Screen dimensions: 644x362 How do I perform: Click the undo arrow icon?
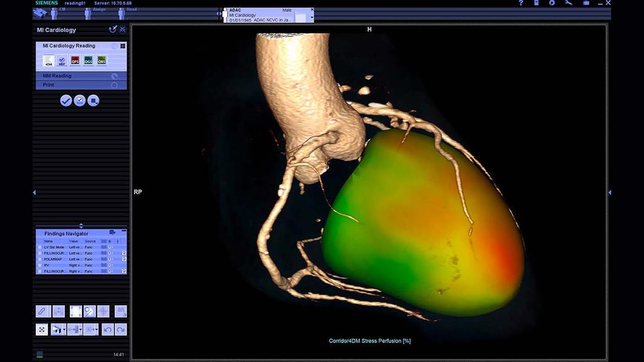point(108,329)
